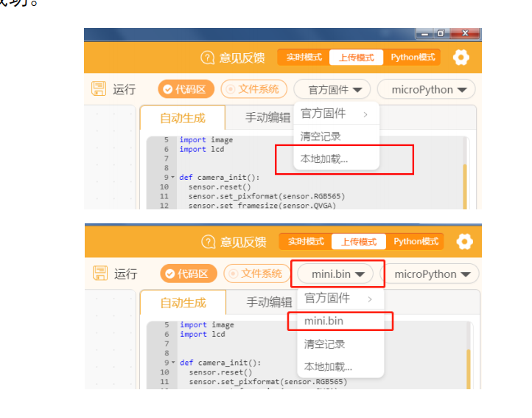Viewport: 532px width, 418px height.
Task: Click the settings gear in the lower screenshot
Action: [464, 242]
